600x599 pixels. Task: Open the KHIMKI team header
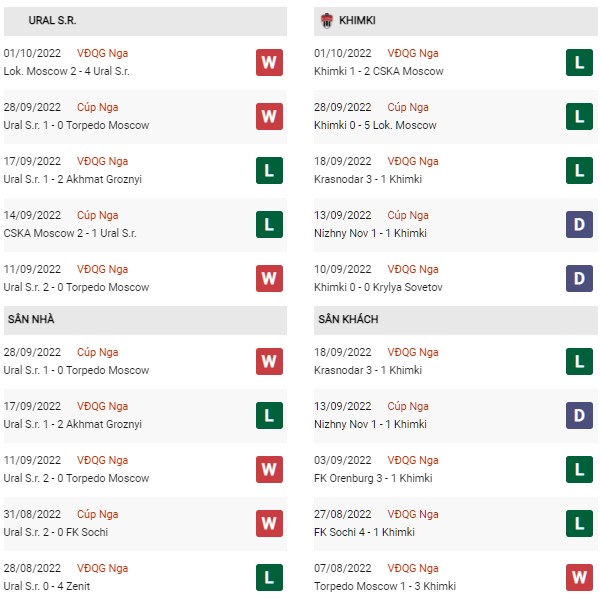[x=456, y=21]
